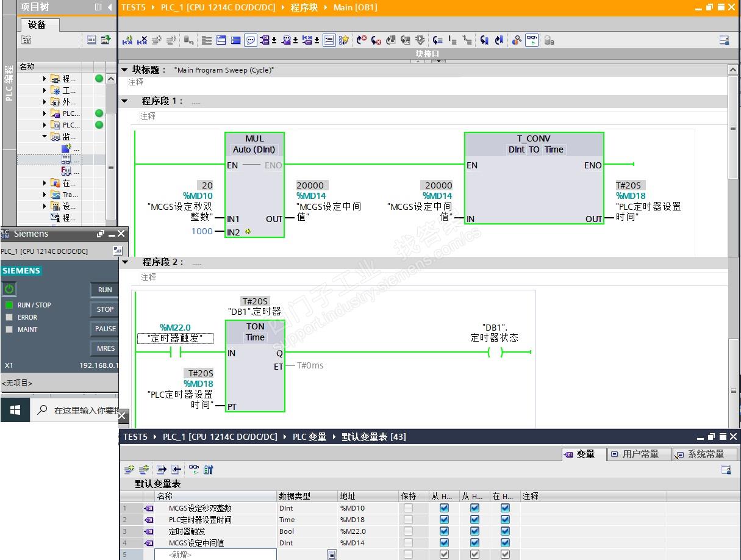The height and width of the screenshot is (560, 741).
Task: Toggle the monitoring on/off glasses icon
Action: pos(532,40)
